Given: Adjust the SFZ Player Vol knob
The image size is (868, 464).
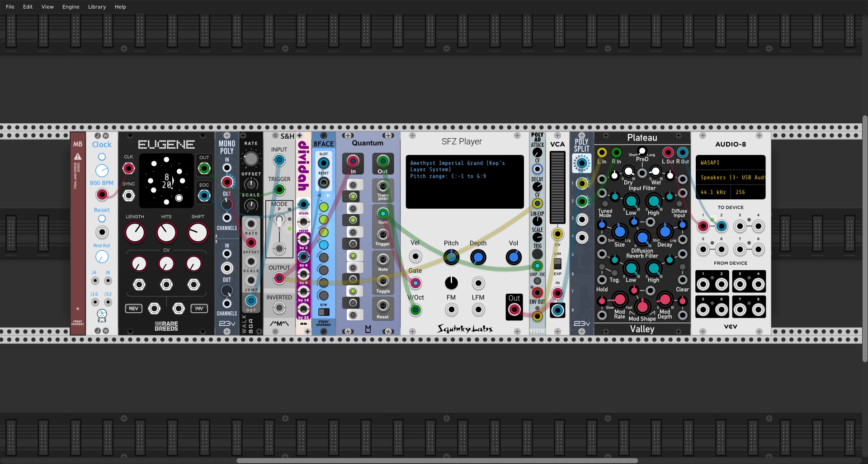Looking at the screenshot, I should pyautogui.click(x=514, y=257).
